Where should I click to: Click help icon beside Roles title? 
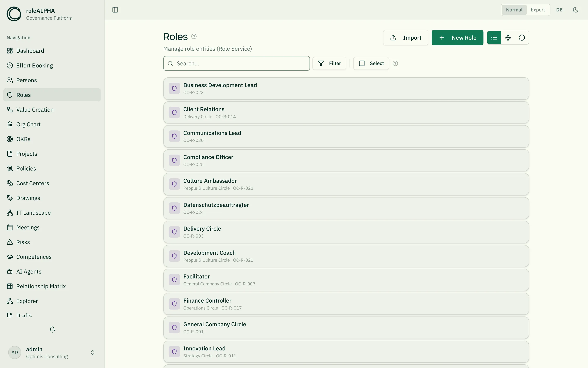tap(194, 37)
